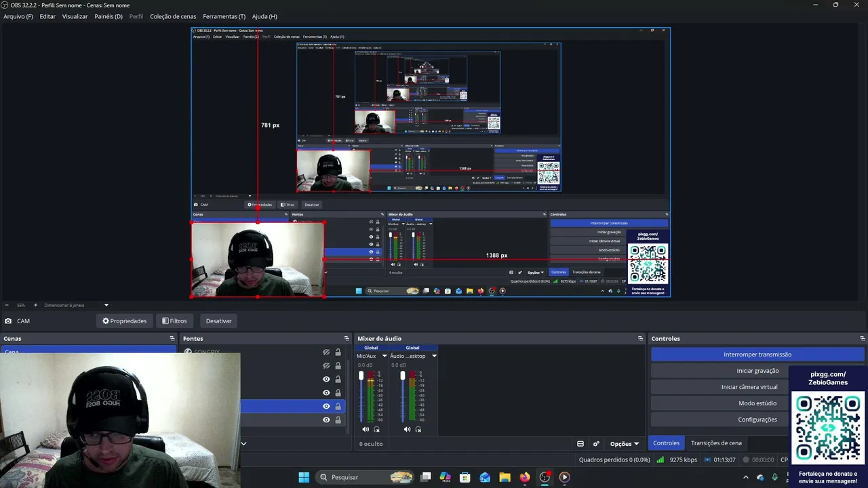868x488 pixels.
Task: Click the Desativar button
Action: point(218,321)
